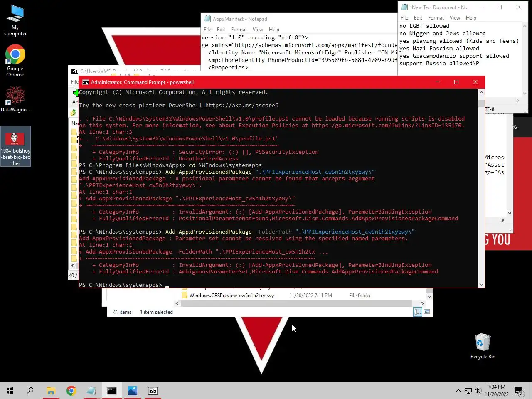Close the PowerShell Command Prompt window
The width and height of the screenshot is (532, 399).
(x=475, y=82)
